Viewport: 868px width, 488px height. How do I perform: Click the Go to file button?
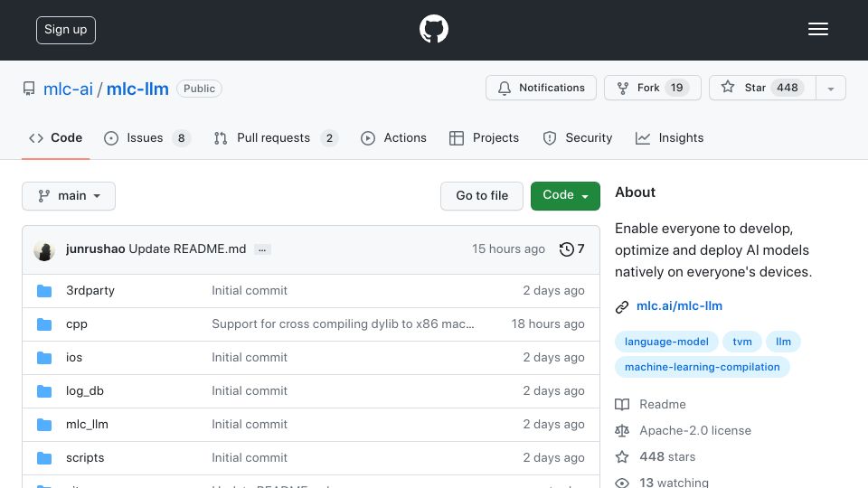point(482,196)
